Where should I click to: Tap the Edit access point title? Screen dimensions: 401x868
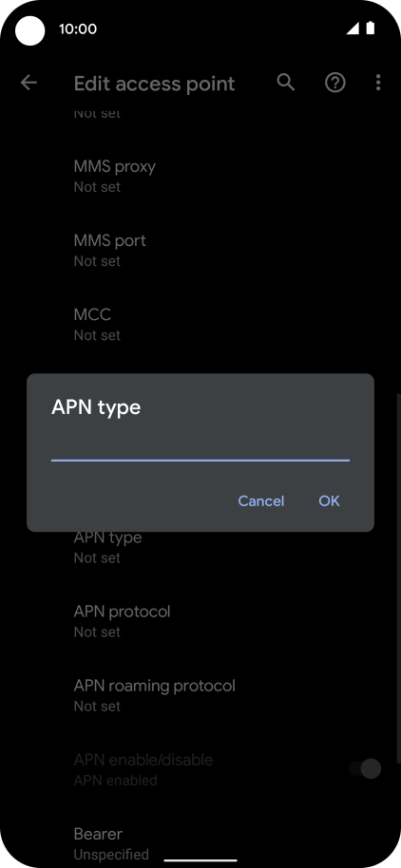pyautogui.click(x=154, y=84)
